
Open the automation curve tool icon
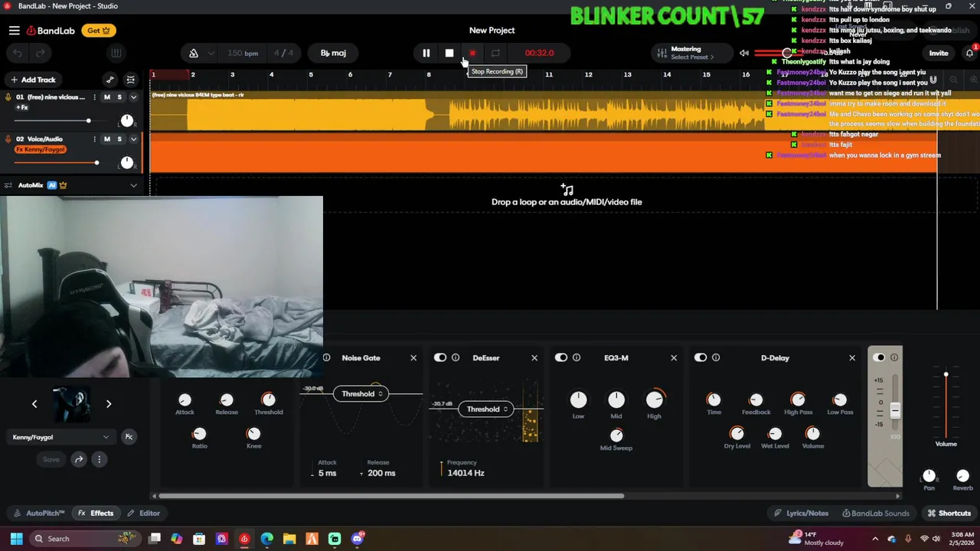pos(110,80)
